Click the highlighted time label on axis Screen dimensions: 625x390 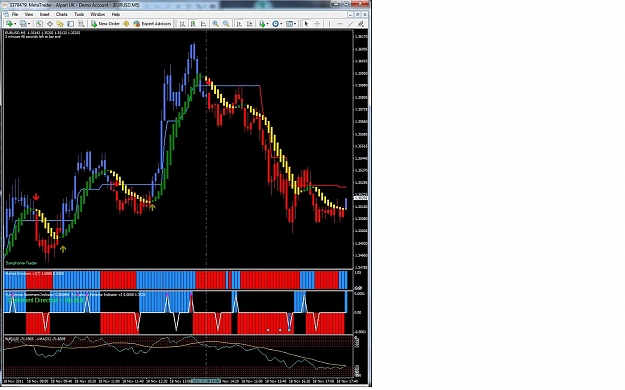point(207,381)
